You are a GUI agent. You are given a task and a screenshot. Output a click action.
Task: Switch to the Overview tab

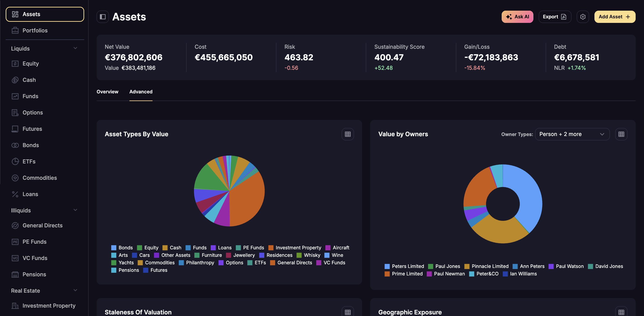pyautogui.click(x=107, y=92)
